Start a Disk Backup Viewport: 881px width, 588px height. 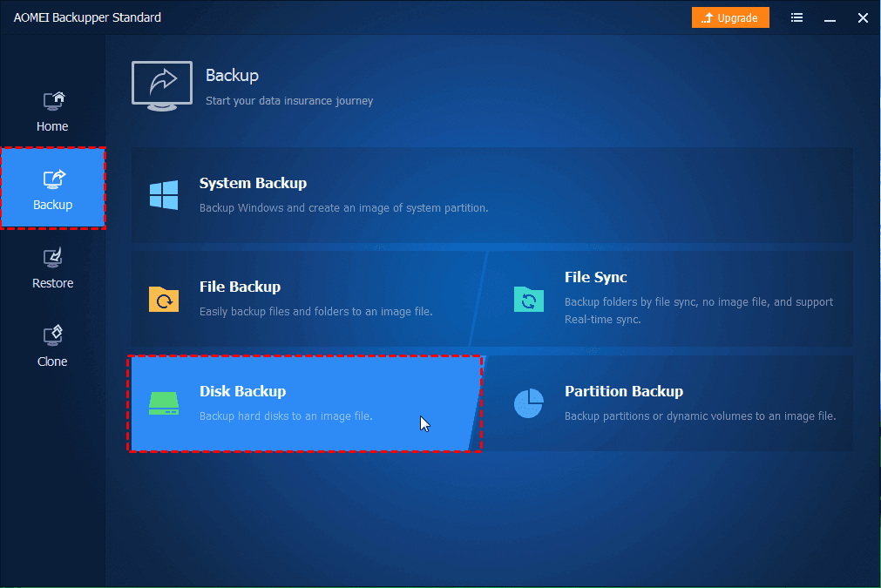click(x=288, y=402)
